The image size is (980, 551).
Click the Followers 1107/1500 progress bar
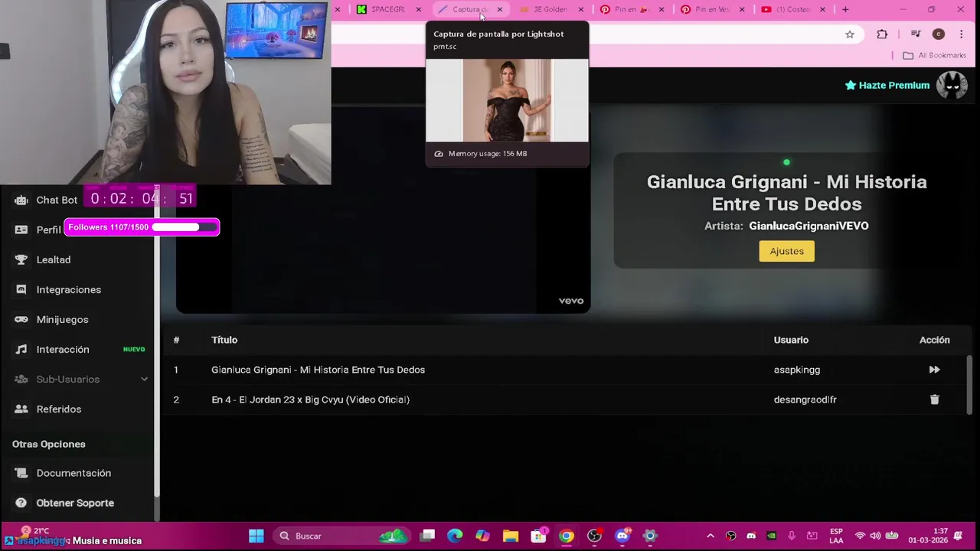pos(142,227)
